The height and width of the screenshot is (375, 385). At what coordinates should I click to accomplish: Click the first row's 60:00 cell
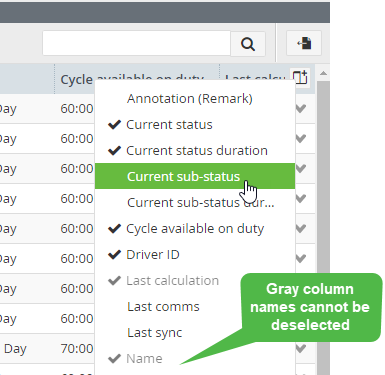[x=77, y=109]
